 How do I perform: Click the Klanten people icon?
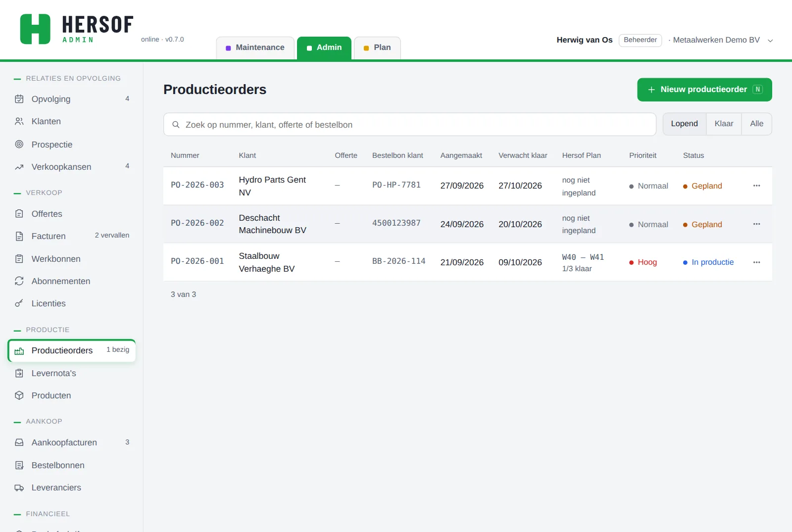click(19, 121)
